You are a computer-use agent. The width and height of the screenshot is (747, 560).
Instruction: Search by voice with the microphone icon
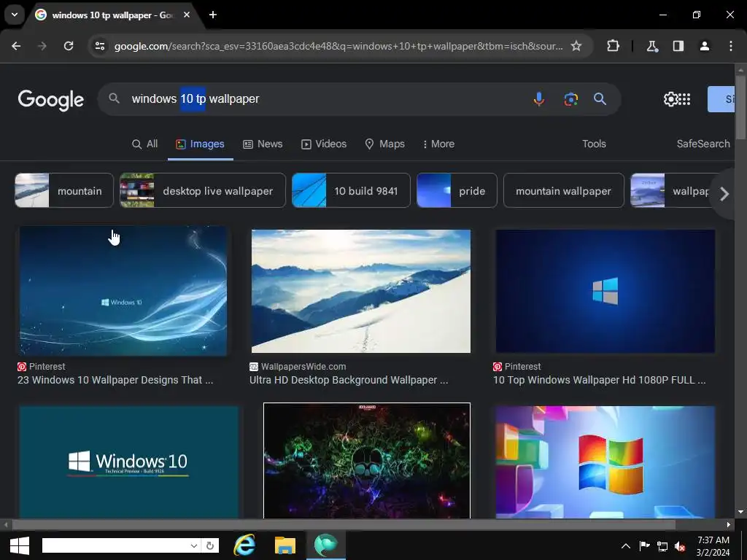tap(539, 99)
